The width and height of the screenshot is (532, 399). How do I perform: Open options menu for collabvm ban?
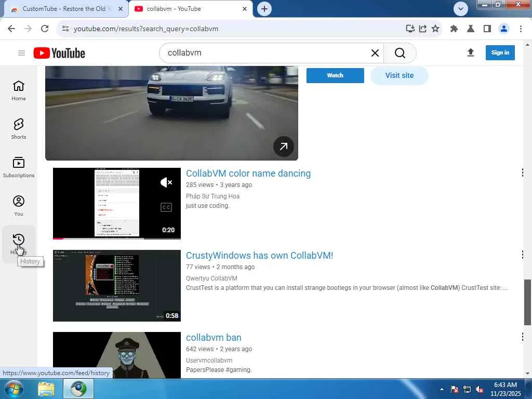coord(522,337)
